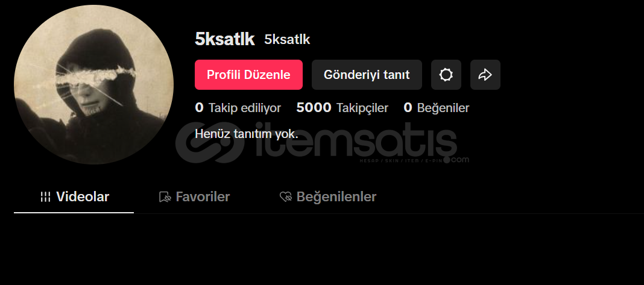Viewport: 644px width, 285px height.
Task: Open the Beğenilenler tab
Action: tap(328, 197)
